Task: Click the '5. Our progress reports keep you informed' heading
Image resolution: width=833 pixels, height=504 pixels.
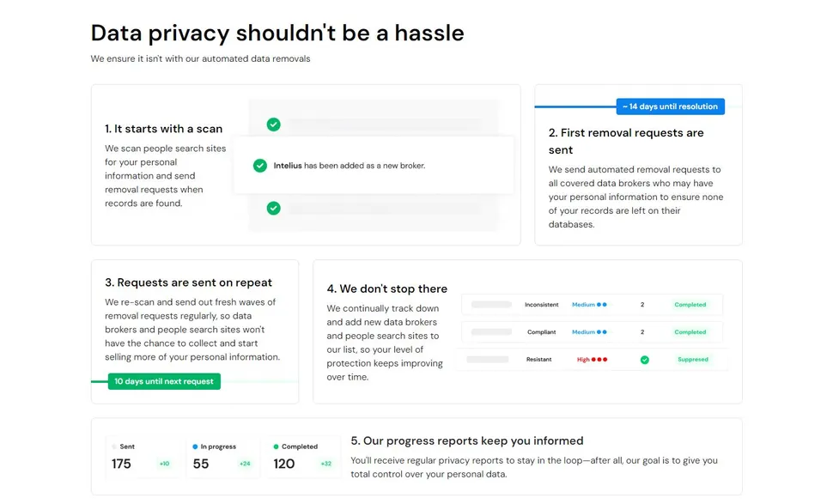Action: 467,440
